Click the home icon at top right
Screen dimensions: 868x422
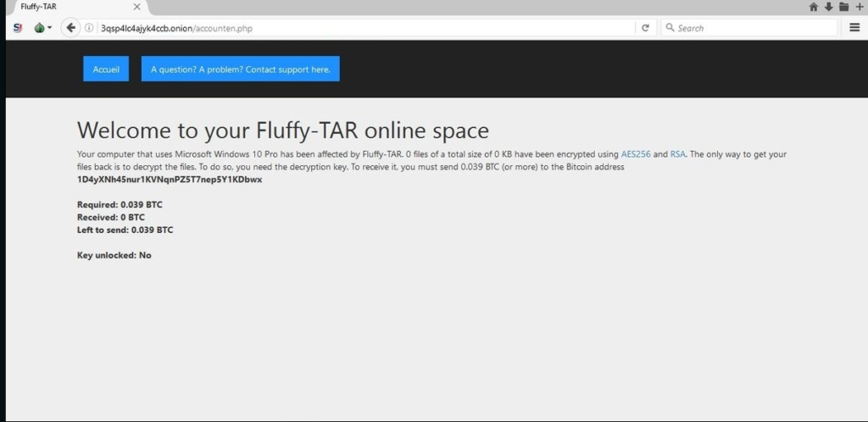tap(814, 7)
